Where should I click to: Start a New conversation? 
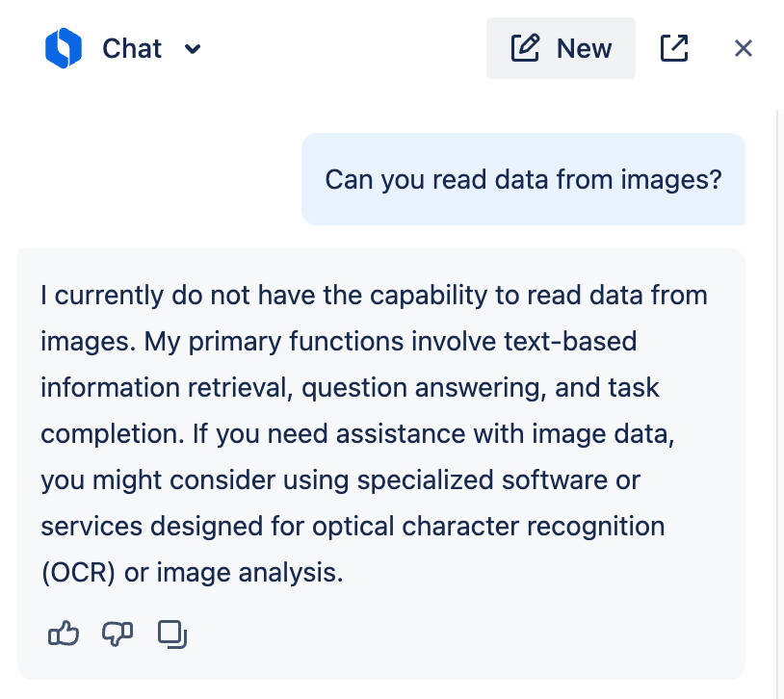[561, 47]
